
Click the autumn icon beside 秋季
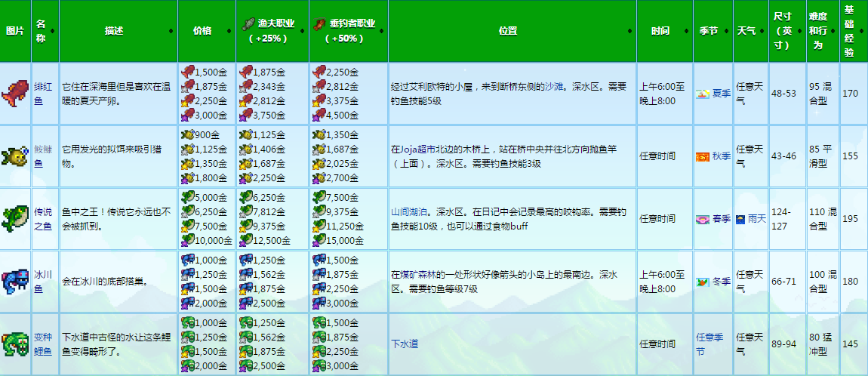(x=703, y=156)
